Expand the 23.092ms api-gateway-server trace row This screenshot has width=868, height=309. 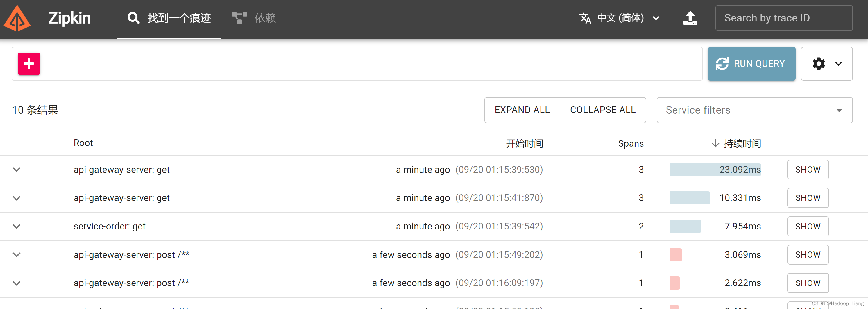[x=17, y=170]
